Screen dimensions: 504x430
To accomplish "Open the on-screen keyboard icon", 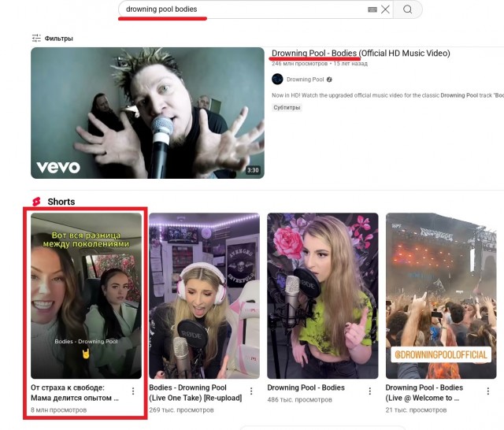I will [372, 9].
